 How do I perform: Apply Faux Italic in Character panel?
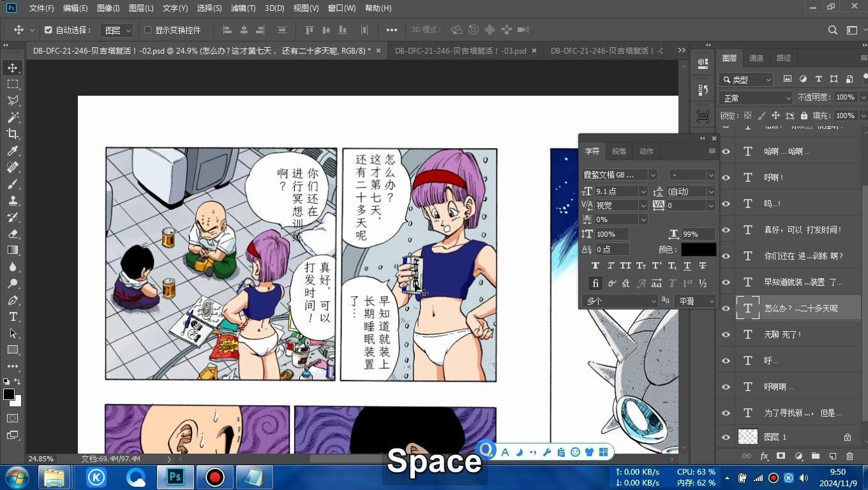pyautogui.click(x=611, y=266)
